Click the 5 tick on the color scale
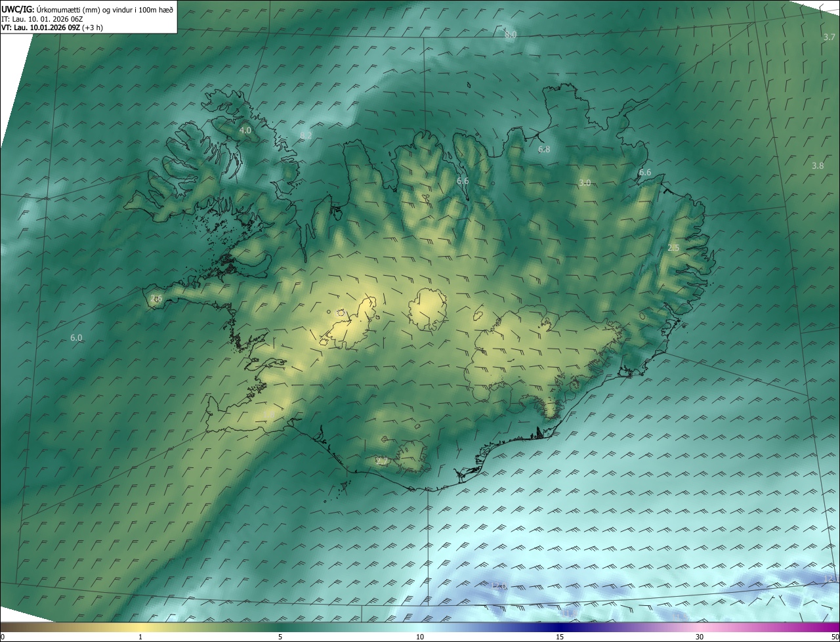This screenshot has height=642, width=840. click(280, 637)
